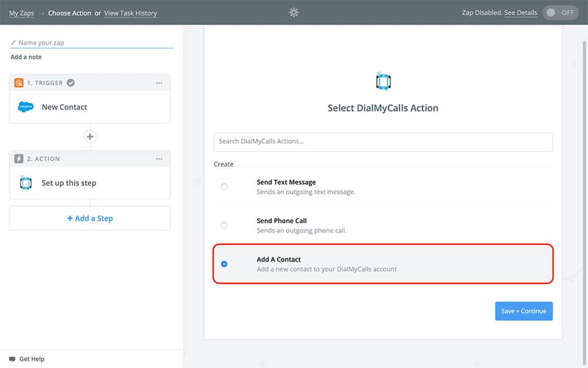This screenshot has height=368, width=588.
Task: Open the action step's three-dot menu
Action: 159,159
